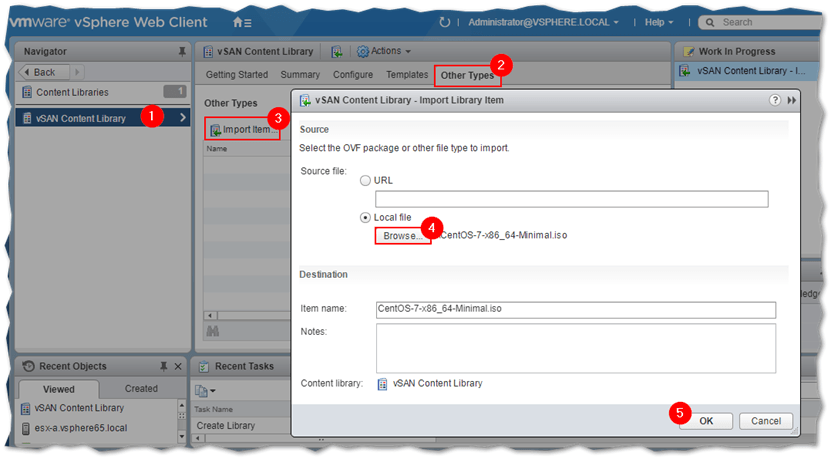Screen dimensions: 831x459
Task: Pin the Navigator panel
Action: 182,51
